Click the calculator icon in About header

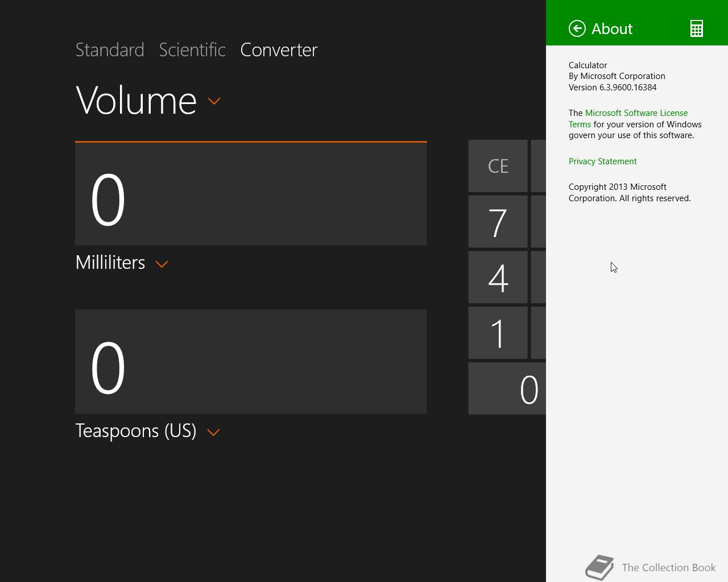[697, 28]
